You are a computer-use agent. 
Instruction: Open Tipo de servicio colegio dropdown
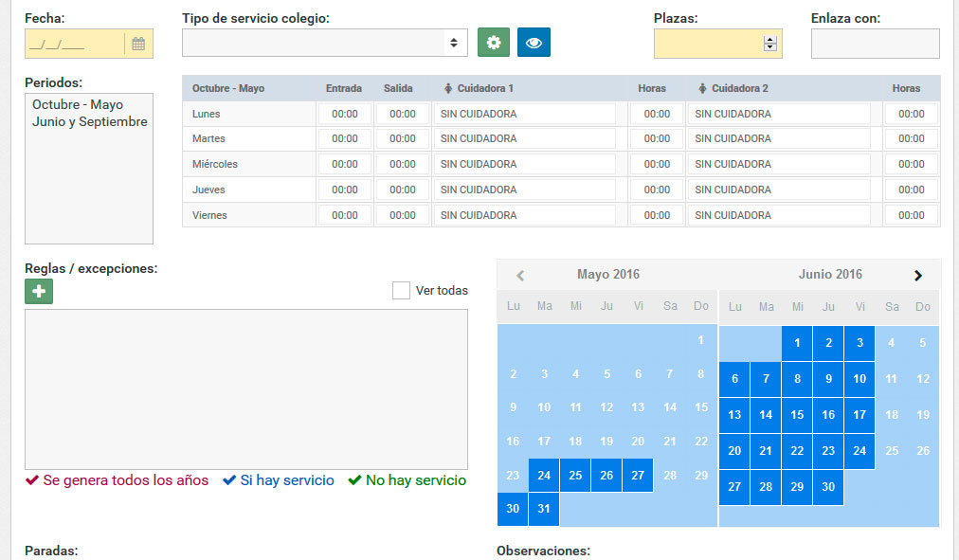[x=325, y=43]
